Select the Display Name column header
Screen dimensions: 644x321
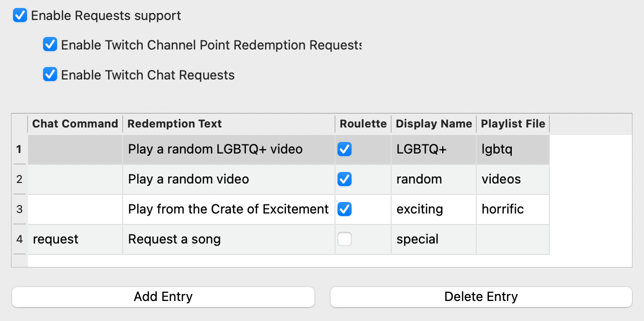click(x=433, y=123)
